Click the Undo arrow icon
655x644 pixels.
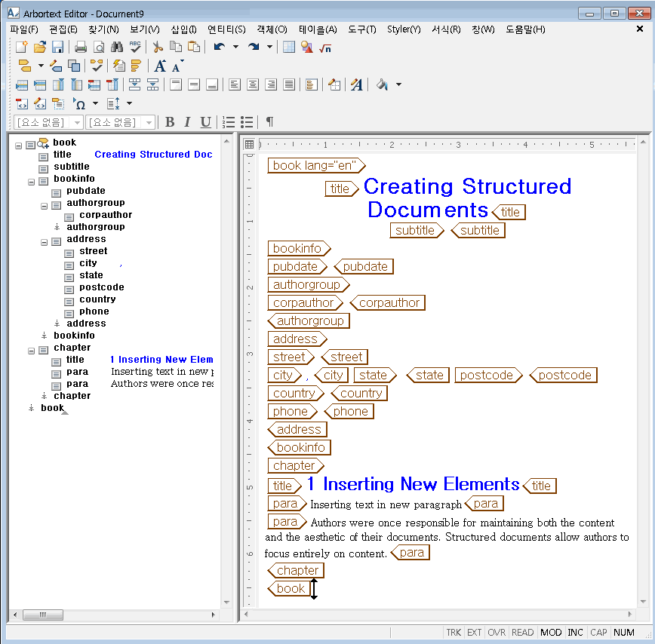pos(220,47)
